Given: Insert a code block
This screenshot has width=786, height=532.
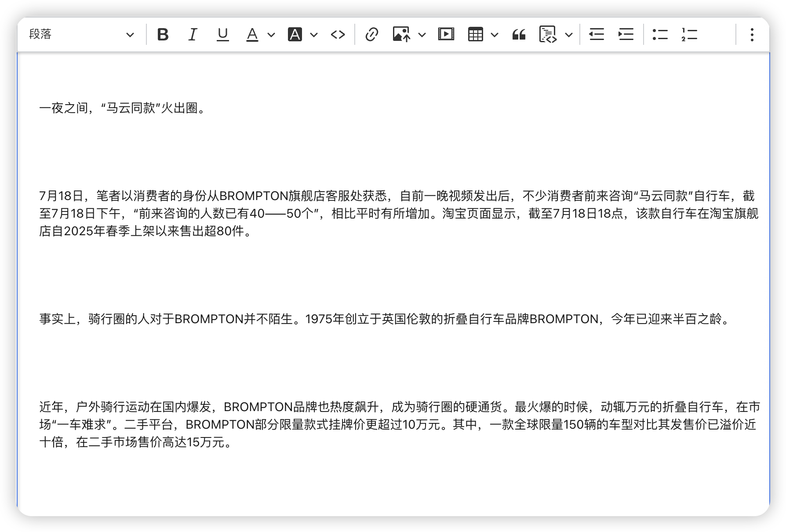Looking at the screenshot, I should point(548,34).
